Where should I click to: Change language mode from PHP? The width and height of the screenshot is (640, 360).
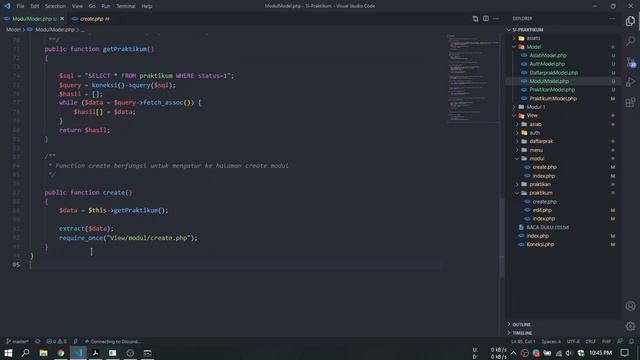pos(606,341)
